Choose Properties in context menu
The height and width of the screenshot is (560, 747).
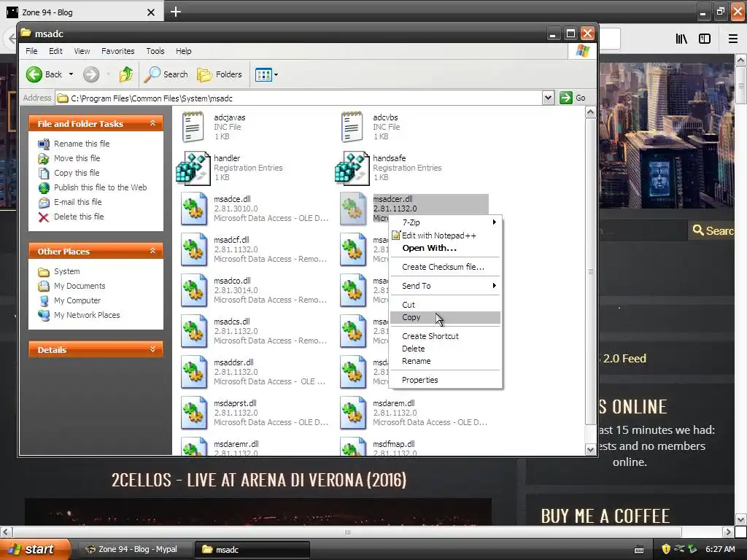[445, 380]
